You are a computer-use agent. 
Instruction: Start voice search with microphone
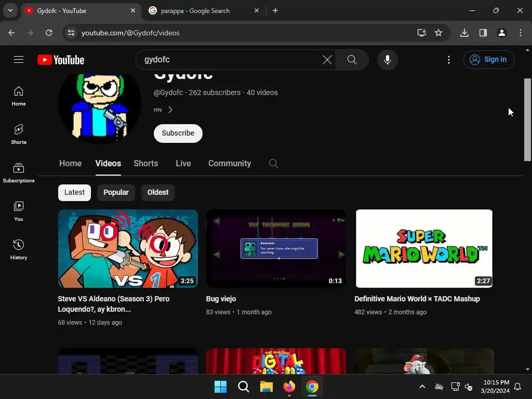tap(387, 60)
